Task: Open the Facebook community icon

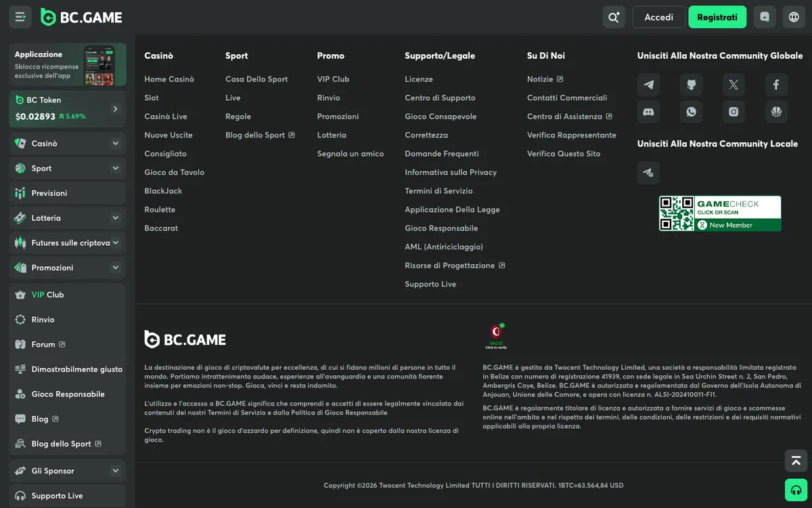Action: tap(776, 85)
